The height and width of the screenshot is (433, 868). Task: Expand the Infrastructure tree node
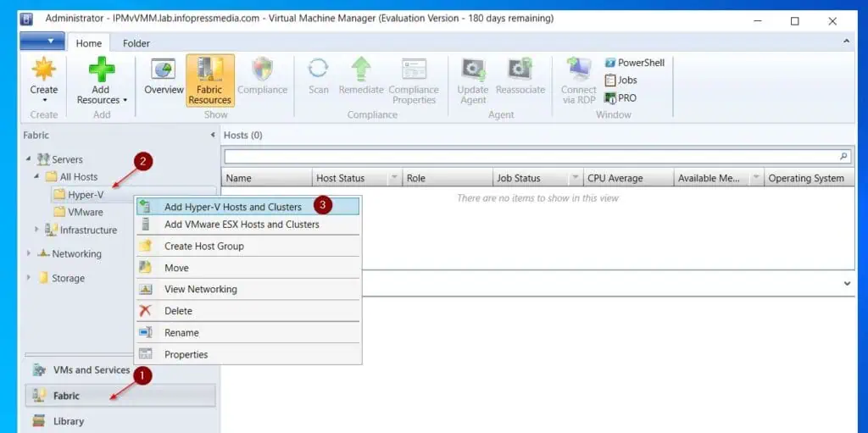(36, 230)
